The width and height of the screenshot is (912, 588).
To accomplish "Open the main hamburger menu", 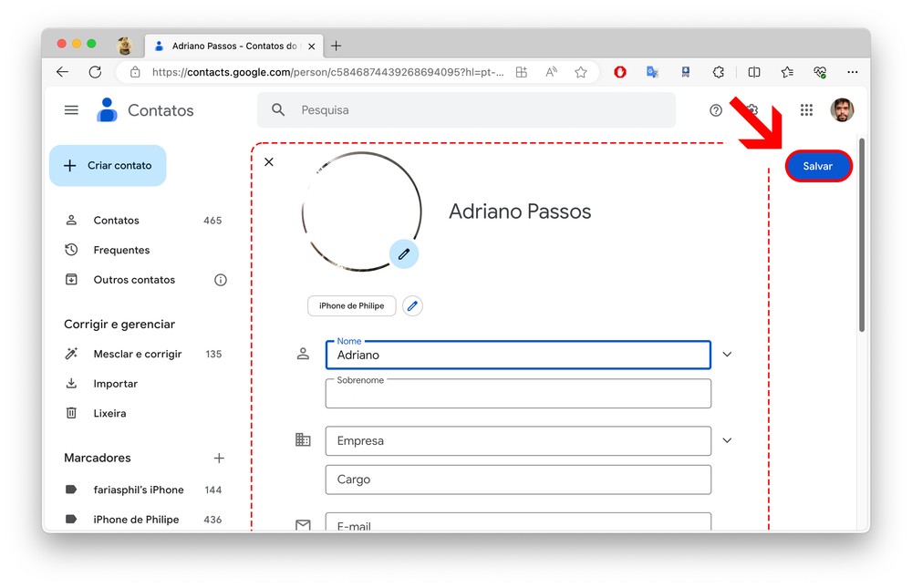I will click(x=71, y=110).
